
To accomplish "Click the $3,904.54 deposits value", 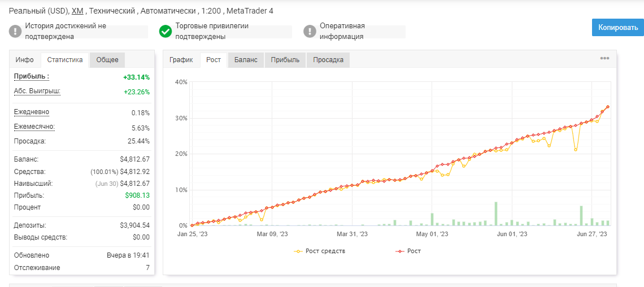I will 134,225.
